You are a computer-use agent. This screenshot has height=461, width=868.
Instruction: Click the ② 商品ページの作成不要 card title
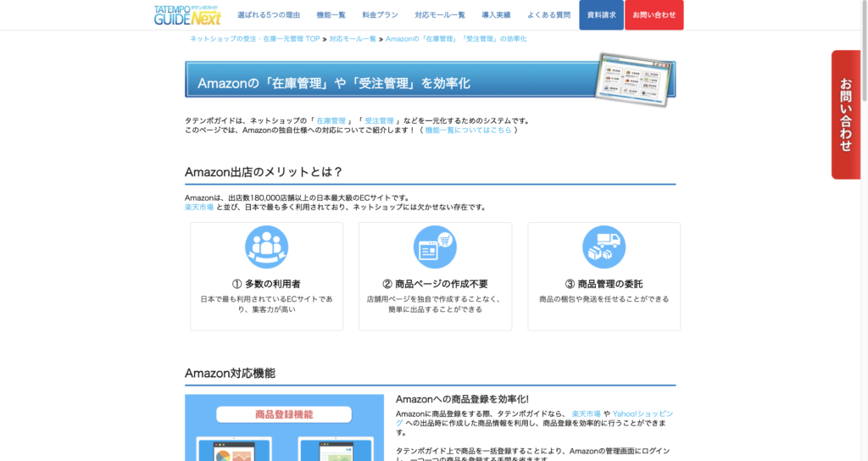(x=435, y=284)
